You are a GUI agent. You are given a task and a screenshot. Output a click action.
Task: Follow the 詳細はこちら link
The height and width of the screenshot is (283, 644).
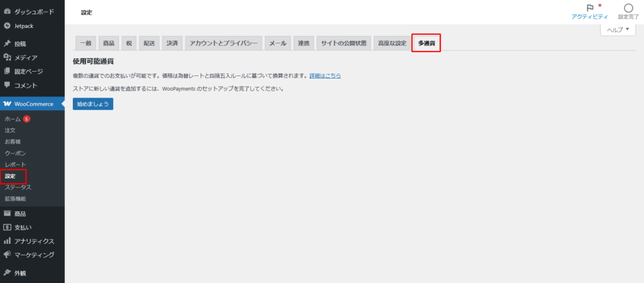(x=325, y=76)
